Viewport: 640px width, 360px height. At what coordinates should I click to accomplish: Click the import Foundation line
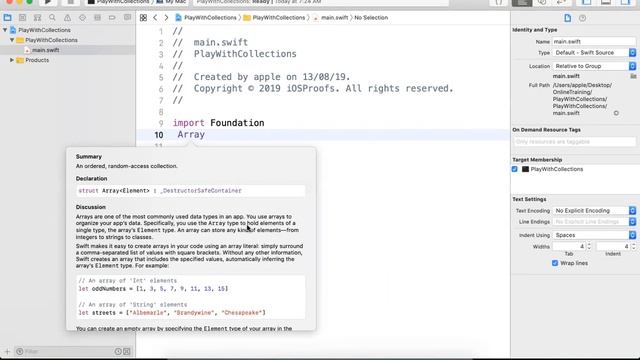[x=218, y=123]
